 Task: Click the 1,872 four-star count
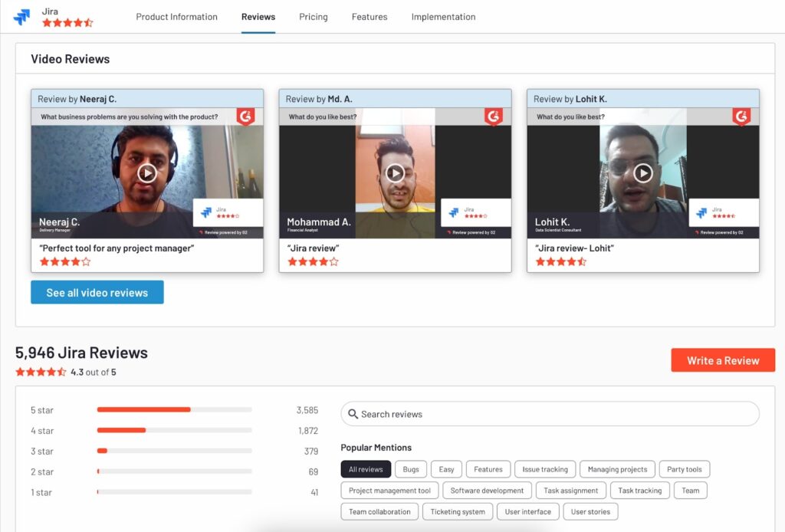308,430
